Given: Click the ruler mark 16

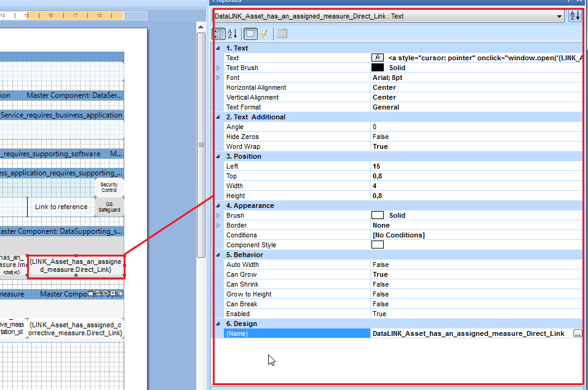Looking at the screenshot, I should (x=50, y=15).
